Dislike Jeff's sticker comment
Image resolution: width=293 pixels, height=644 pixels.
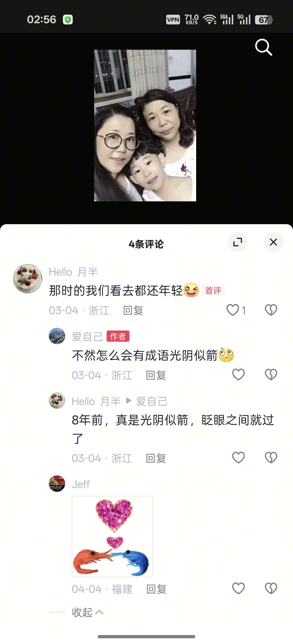coord(271,588)
